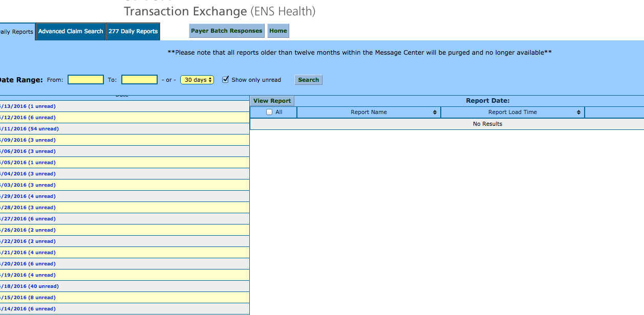Open the date entry showing 54 unread
The height and width of the screenshot is (315, 644).
pyautogui.click(x=28, y=128)
